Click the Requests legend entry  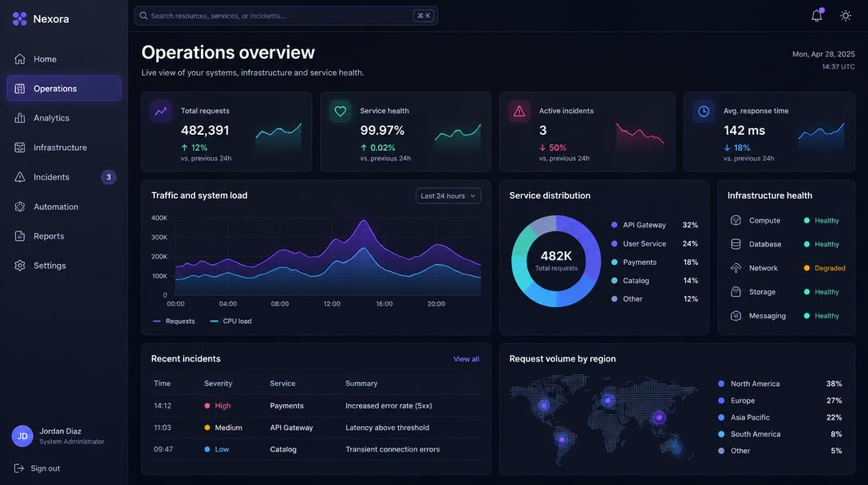click(x=174, y=321)
